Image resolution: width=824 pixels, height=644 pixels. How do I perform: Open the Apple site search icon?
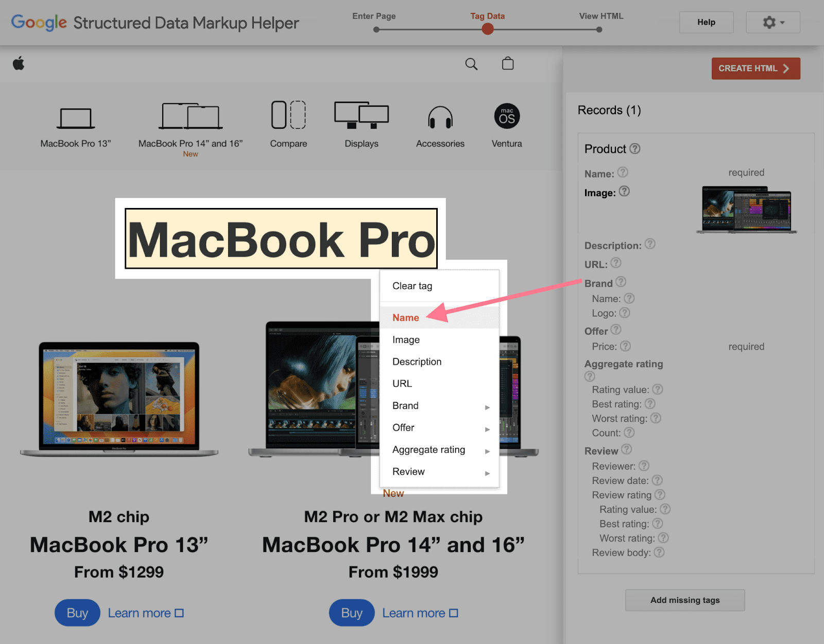point(471,64)
